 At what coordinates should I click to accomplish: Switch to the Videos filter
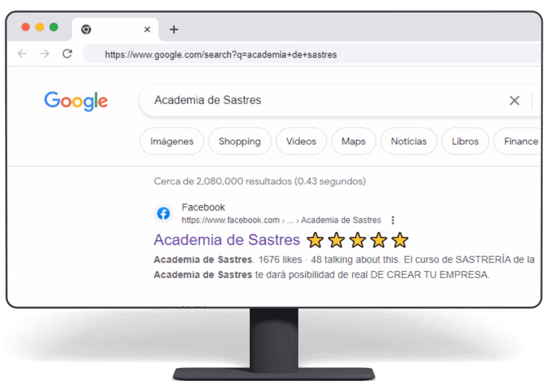[301, 141]
